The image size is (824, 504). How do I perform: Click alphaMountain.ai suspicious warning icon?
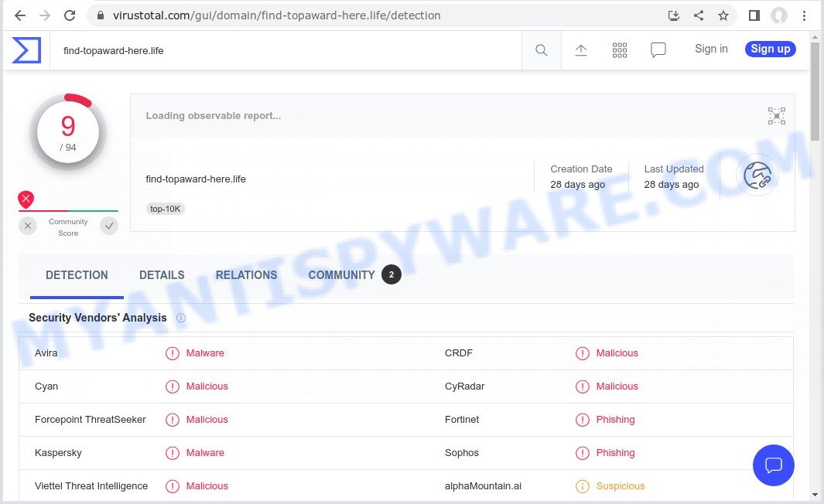tap(583, 486)
